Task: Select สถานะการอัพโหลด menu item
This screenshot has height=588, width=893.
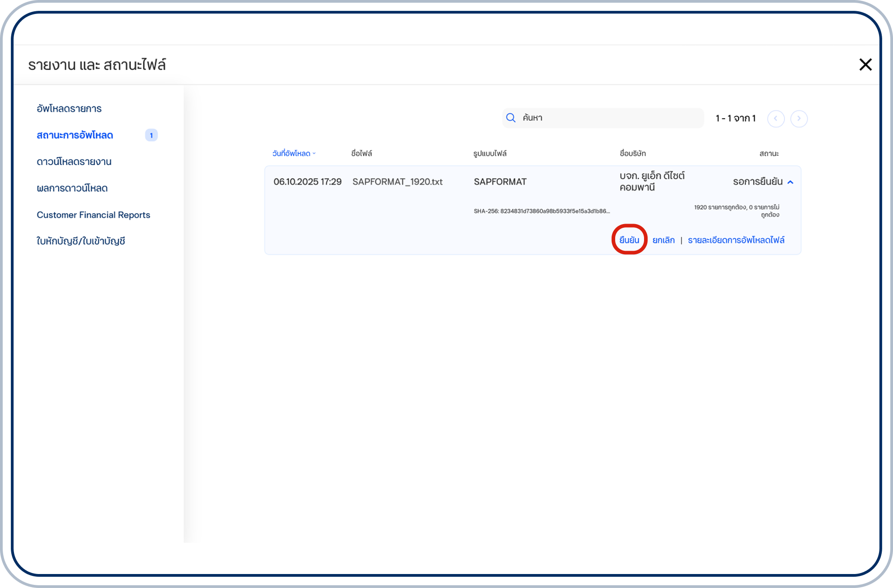Action: pyautogui.click(x=75, y=135)
